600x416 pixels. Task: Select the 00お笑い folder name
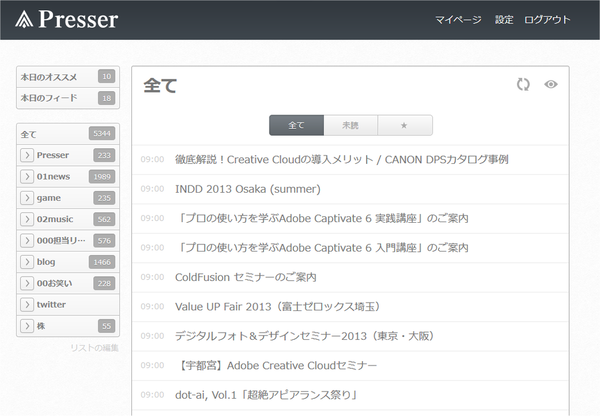(54, 283)
